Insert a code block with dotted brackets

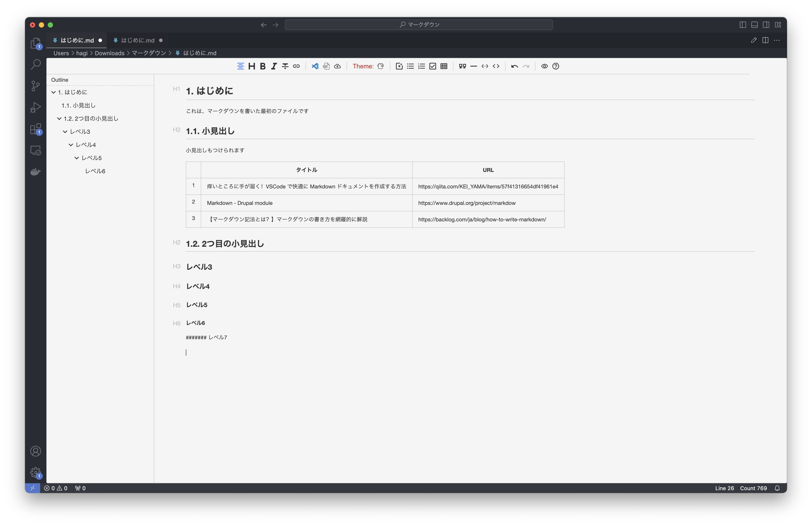[x=485, y=66]
